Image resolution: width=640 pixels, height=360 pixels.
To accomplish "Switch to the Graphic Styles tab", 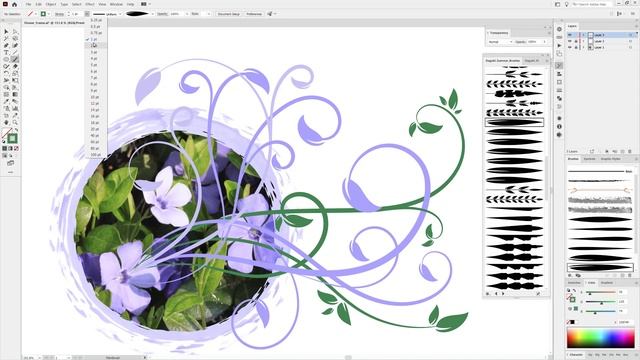I will pos(611,158).
